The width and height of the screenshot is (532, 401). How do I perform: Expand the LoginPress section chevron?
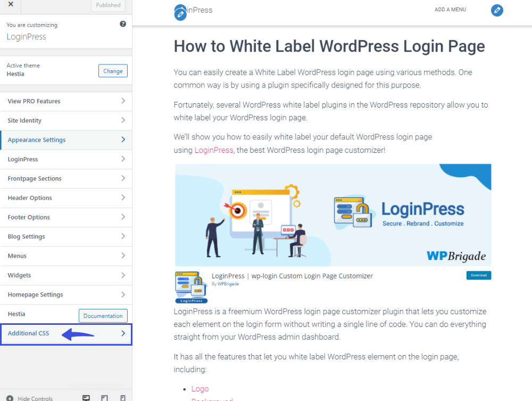click(x=123, y=159)
